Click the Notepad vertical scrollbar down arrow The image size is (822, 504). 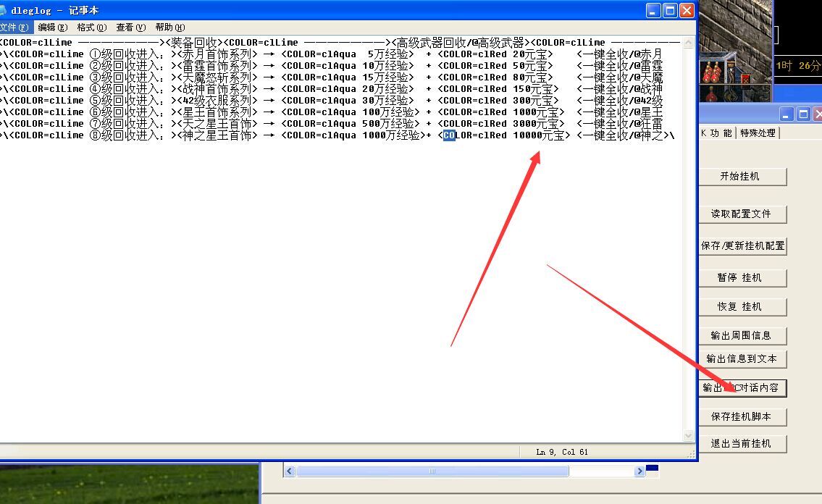click(x=689, y=436)
